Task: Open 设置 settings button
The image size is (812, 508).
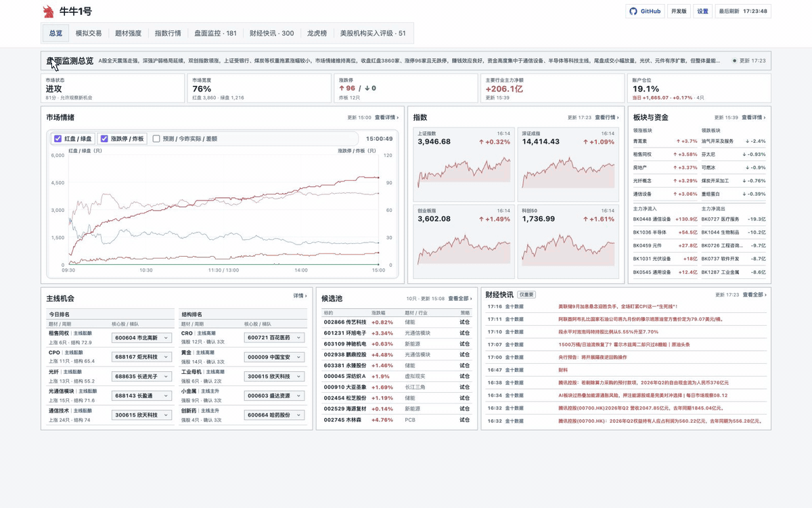Action: pos(703,11)
